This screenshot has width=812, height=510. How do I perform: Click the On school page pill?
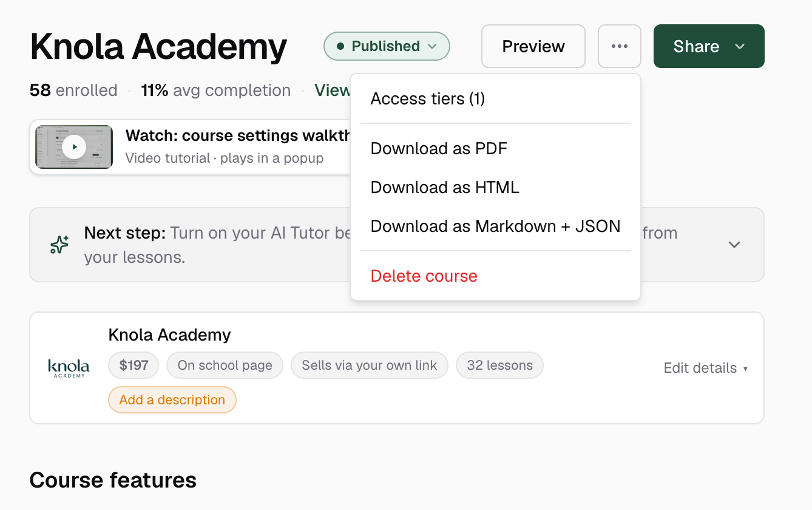[x=225, y=365]
